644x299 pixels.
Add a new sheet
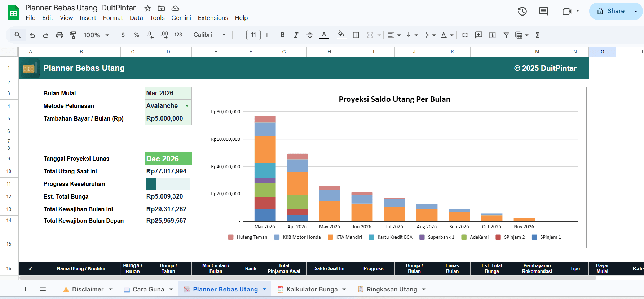25,289
